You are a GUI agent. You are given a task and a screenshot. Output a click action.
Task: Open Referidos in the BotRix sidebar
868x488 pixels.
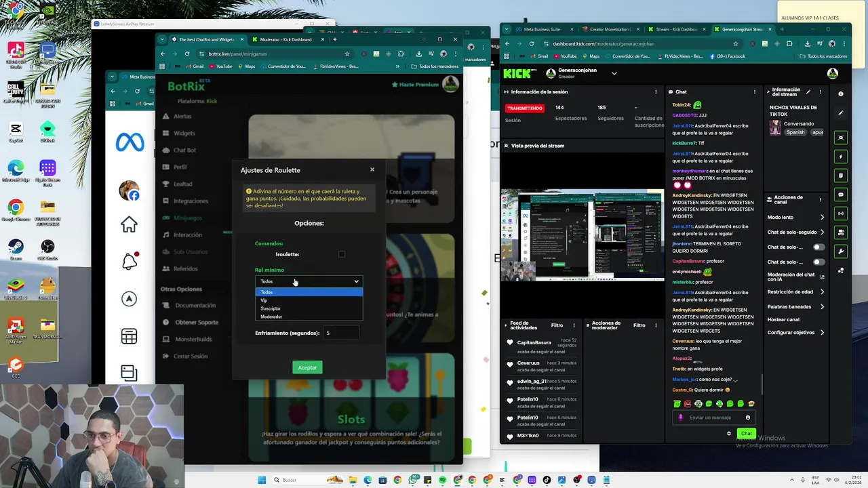tap(185, 268)
